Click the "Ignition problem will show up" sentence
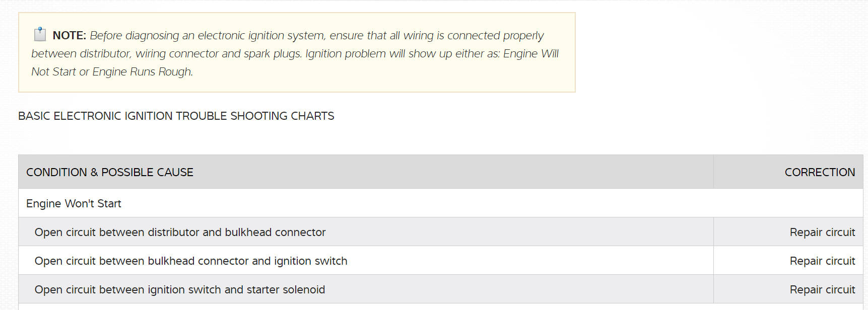 point(378,54)
